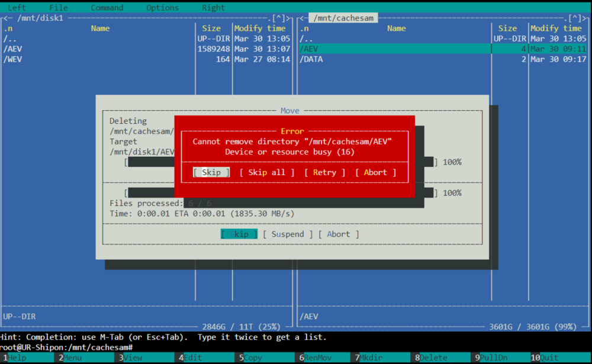The image size is (592, 364).
Task: Click the file progress bar at 100%
Action: pos(281,162)
